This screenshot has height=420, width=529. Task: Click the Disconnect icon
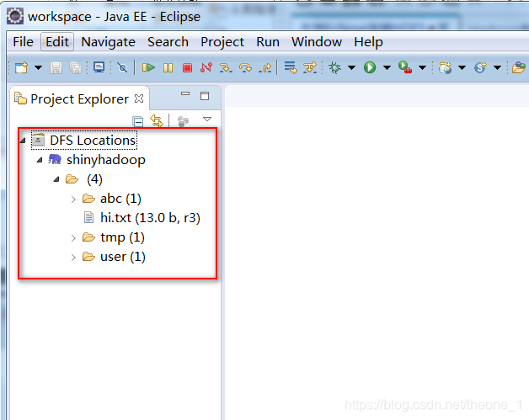point(206,67)
